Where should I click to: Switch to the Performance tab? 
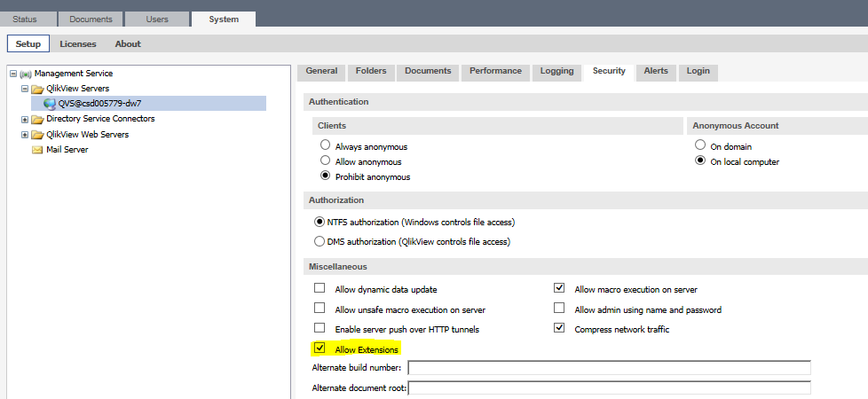495,71
